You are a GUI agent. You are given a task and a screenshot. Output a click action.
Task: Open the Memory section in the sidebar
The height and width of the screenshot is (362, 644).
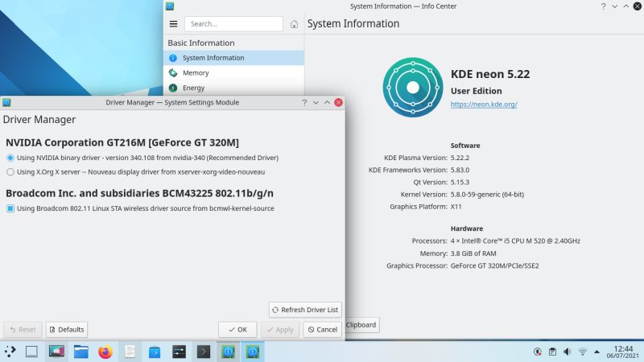coord(233,72)
